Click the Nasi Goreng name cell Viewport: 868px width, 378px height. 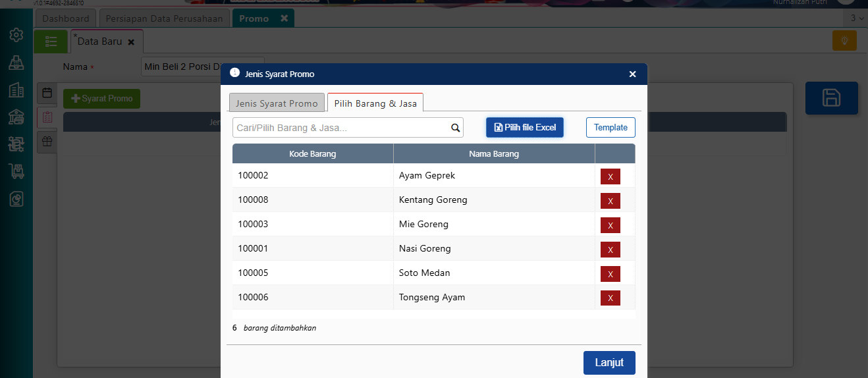[x=494, y=249]
